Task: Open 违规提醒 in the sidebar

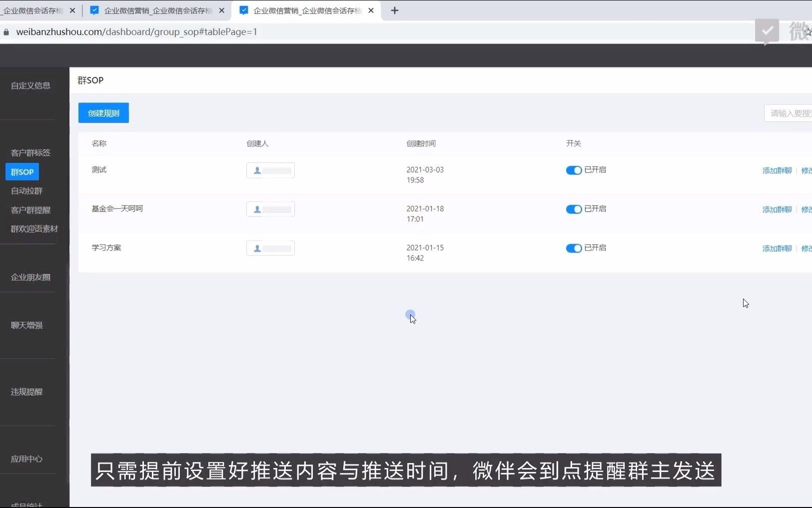Action: [x=26, y=391]
